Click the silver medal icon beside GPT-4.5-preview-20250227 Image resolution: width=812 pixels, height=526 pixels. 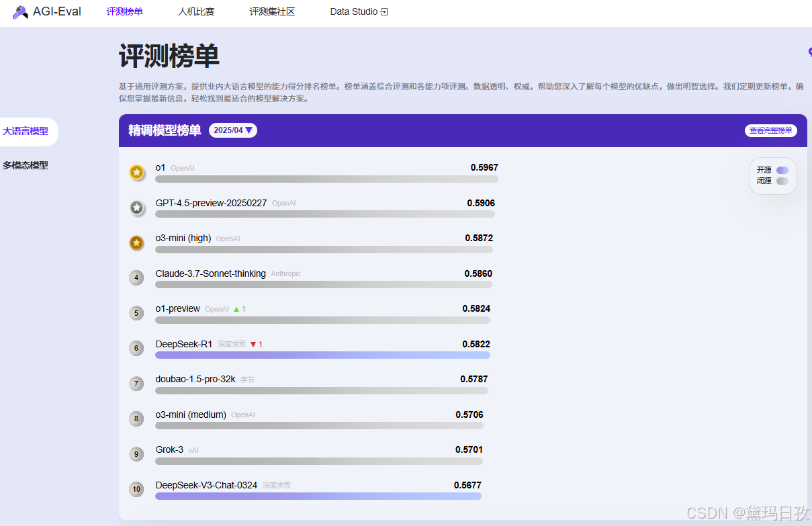click(x=137, y=208)
